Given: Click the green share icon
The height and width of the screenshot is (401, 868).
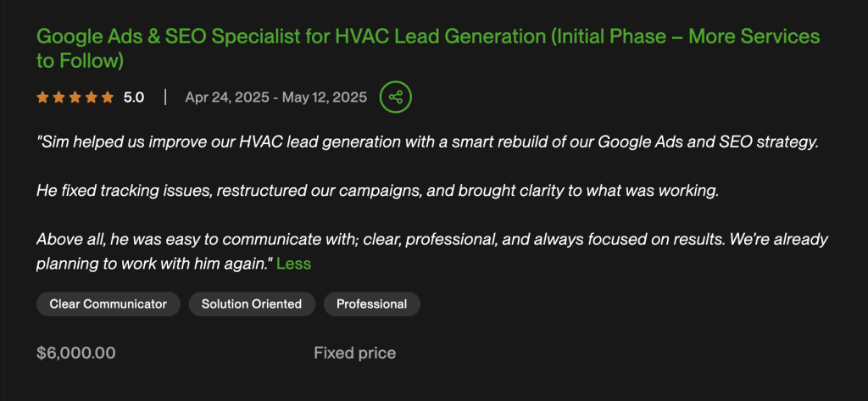Looking at the screenshot, I should [x=395, y=97].
